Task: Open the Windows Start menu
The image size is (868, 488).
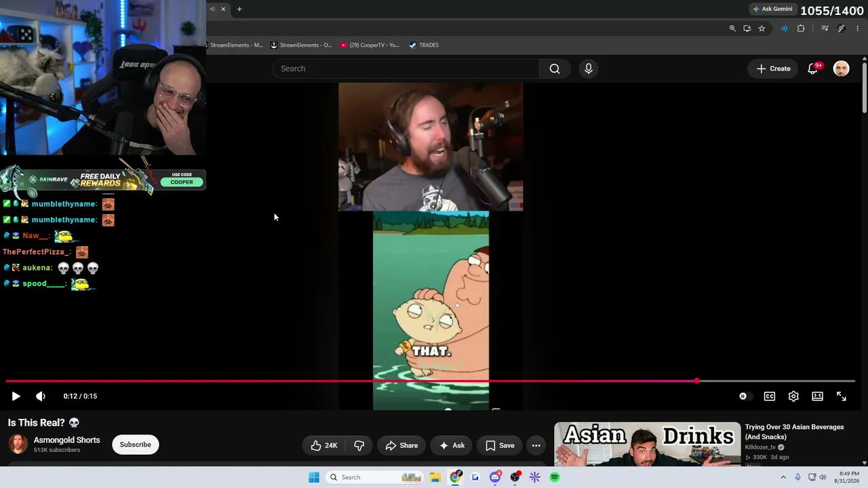Action: tap(314, 477)
